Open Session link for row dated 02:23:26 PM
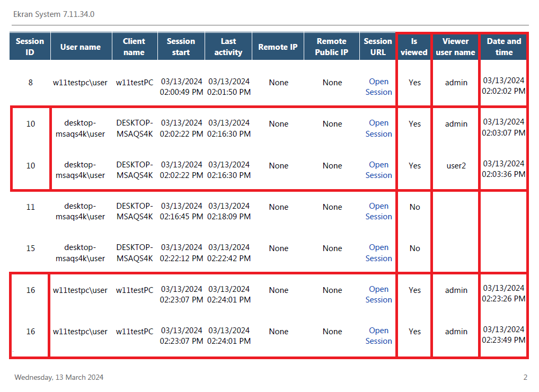The image size is (539, 392). 378,295
